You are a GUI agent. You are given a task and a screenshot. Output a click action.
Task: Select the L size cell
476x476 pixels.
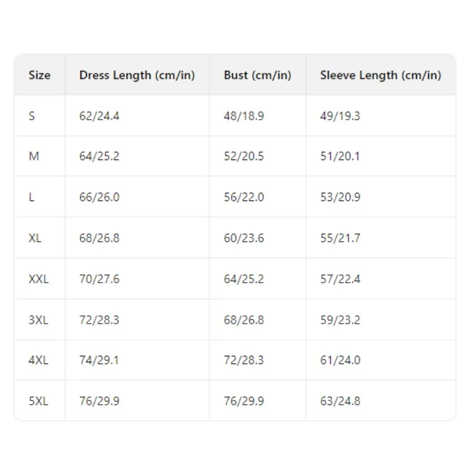coord(32,197)
